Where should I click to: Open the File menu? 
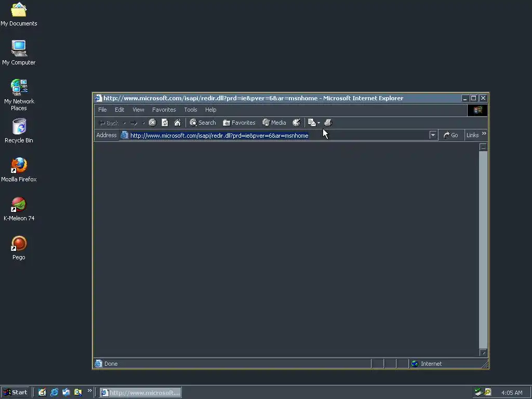coord(102,110)
